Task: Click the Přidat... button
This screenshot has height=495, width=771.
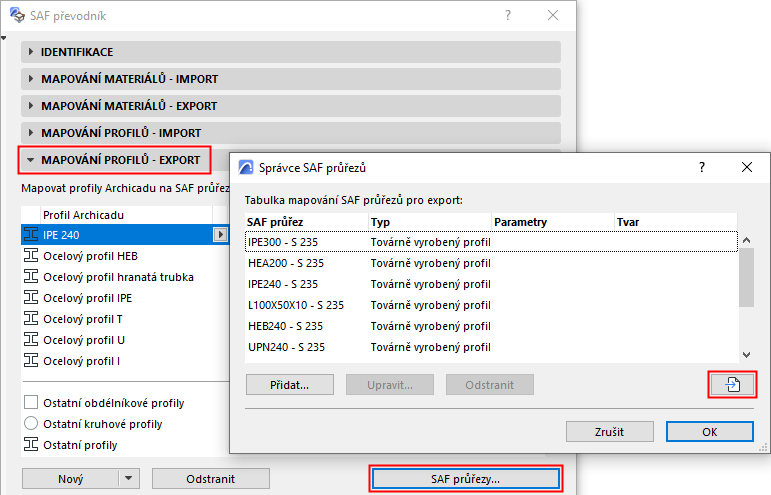Action: (x=290, y=384)
